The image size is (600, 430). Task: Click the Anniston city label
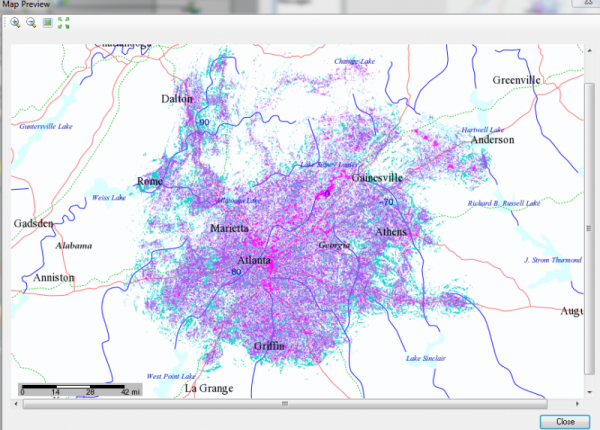(x=54, y=277)
